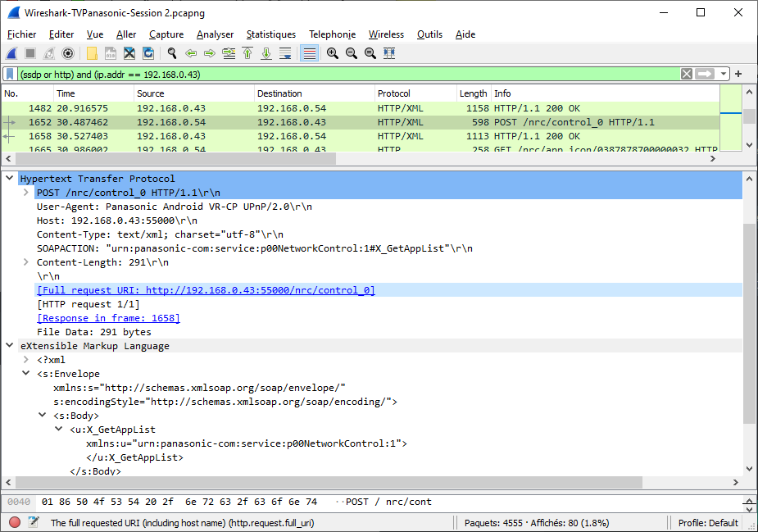Toggle auto-scroll during live capture
Viewport: 758px width, 532px height.
(x=285, y=53)
